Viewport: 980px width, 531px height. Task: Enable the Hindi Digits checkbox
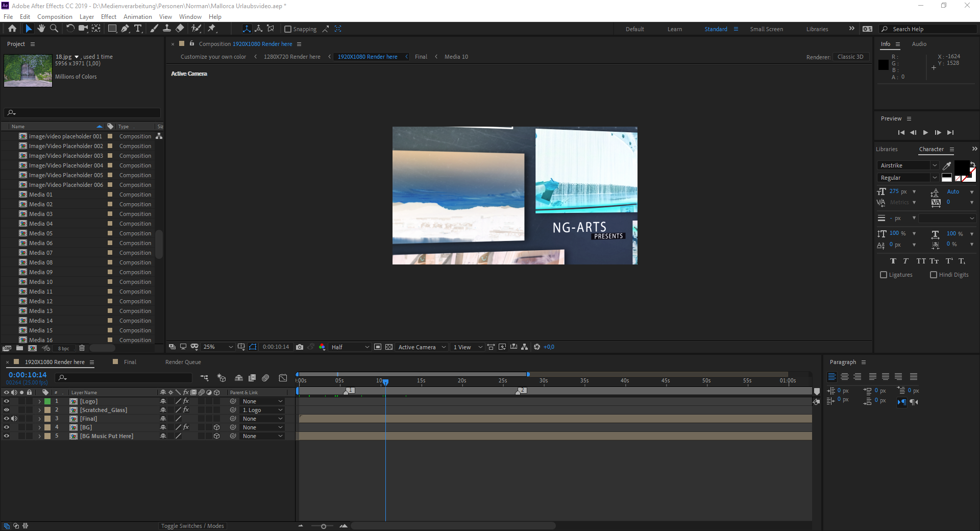(x=934, y=275)
